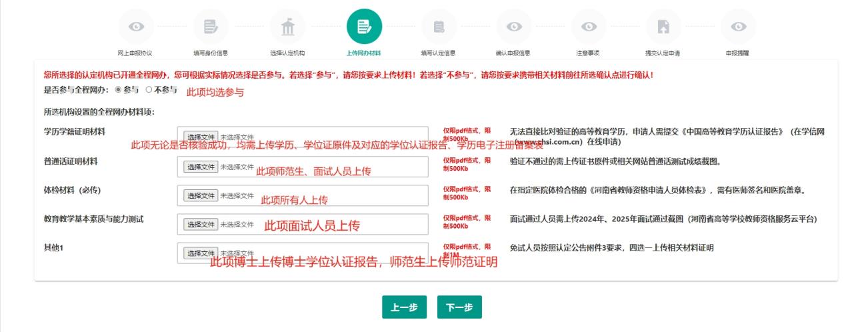Image resolution: width=868 pixels, height=332 pixels.
Task: Click the 上传网办材料 step label text
Action: 364,53
